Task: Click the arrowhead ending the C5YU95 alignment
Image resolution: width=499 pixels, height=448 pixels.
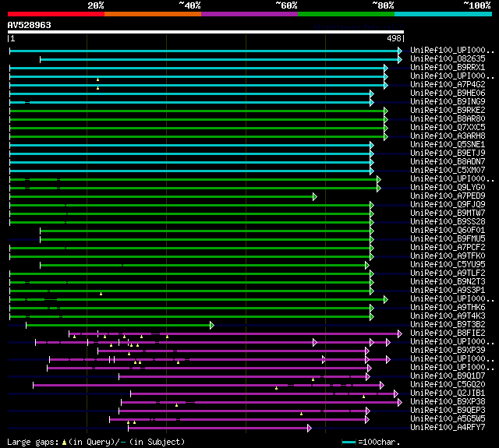Action: [367, 265]
